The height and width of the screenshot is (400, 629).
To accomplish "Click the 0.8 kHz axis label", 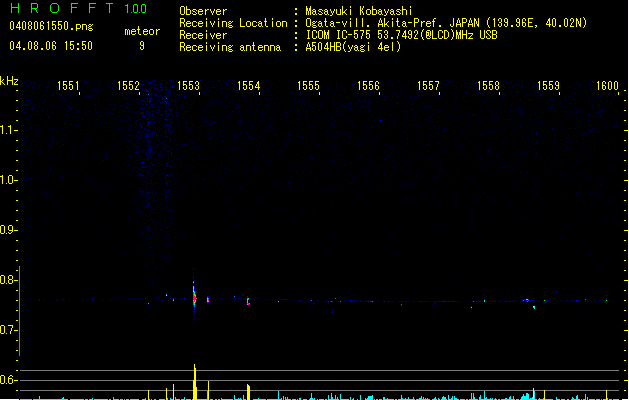I will 8,280.
